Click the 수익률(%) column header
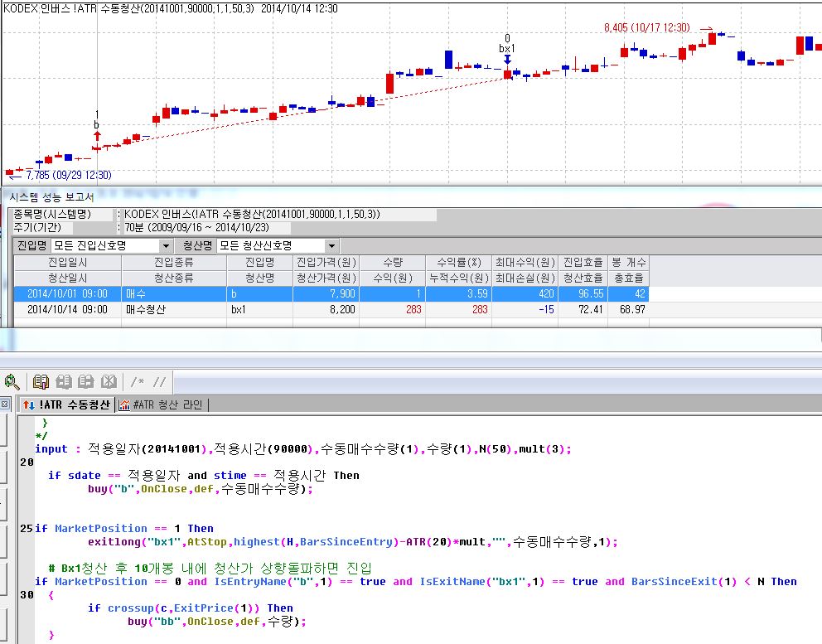Viewport: 822px width, 644px height. (x=459, y=262)
